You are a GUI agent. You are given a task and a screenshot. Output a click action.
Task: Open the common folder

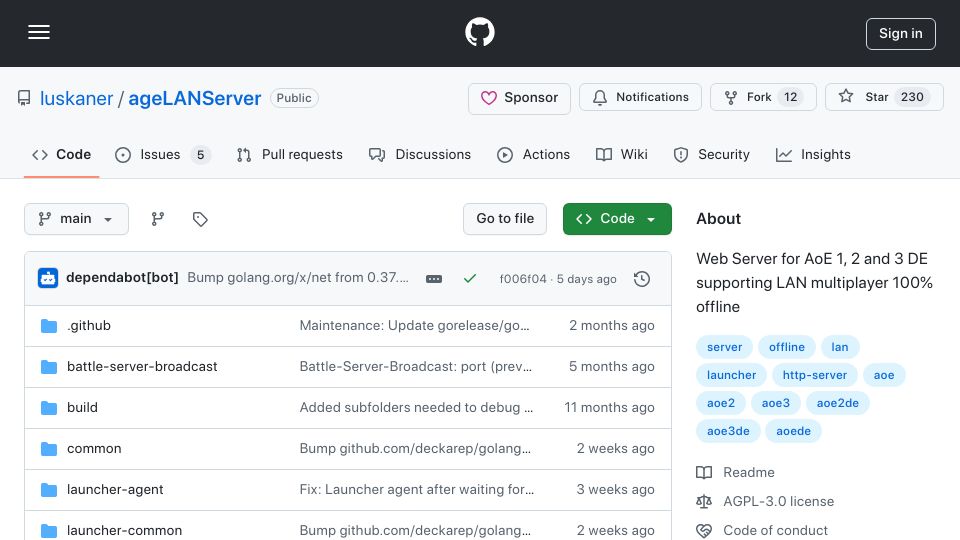pos(94,449)
